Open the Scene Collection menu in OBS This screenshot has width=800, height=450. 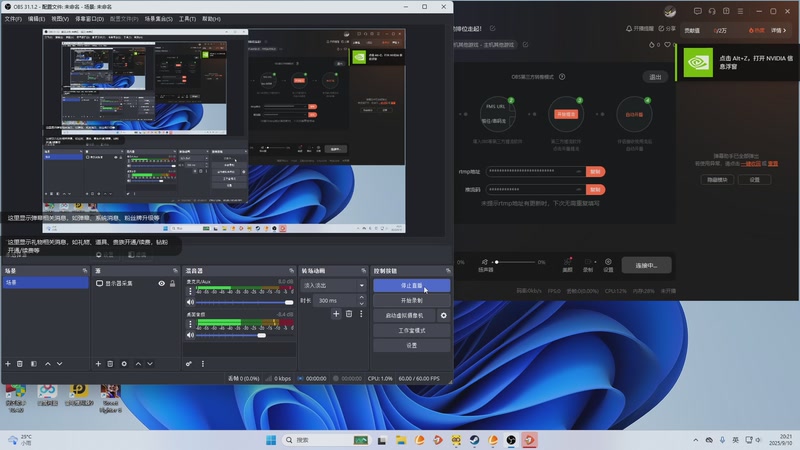[158, 19]
